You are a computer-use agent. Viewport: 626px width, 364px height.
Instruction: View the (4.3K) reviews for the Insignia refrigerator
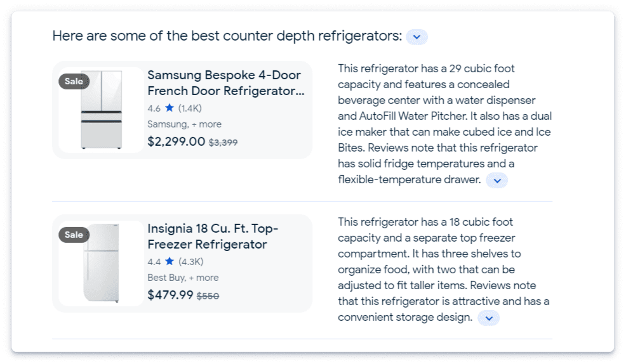click(190, 261)
